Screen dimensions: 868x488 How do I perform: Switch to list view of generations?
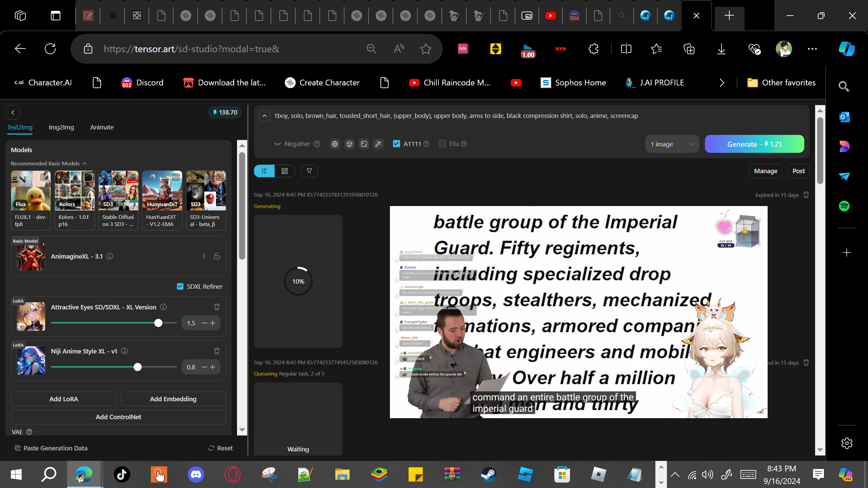[264, 171]
